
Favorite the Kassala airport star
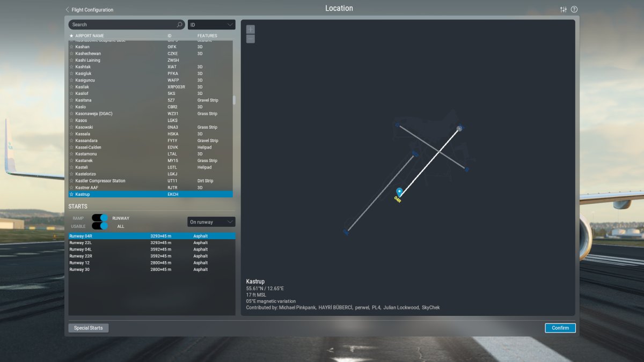pos(71,134)
